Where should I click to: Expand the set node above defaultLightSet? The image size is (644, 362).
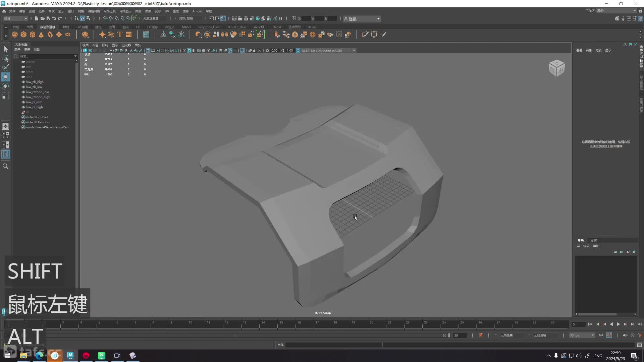[x=19, y=112]
